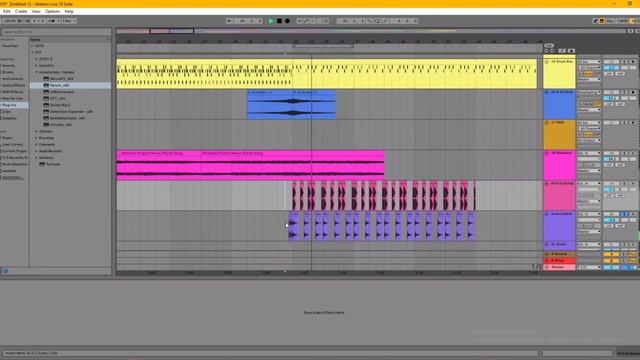640x360 pixels.
Task: Fold the 13 Drum Rack track
Action: coord(547,62)
